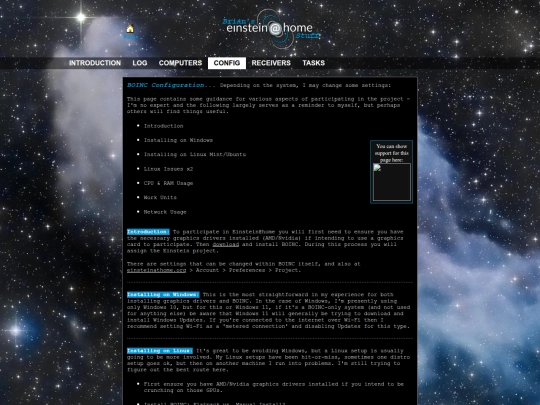
Task: Open Work Units list item
Action: click(x=160, y=197)
